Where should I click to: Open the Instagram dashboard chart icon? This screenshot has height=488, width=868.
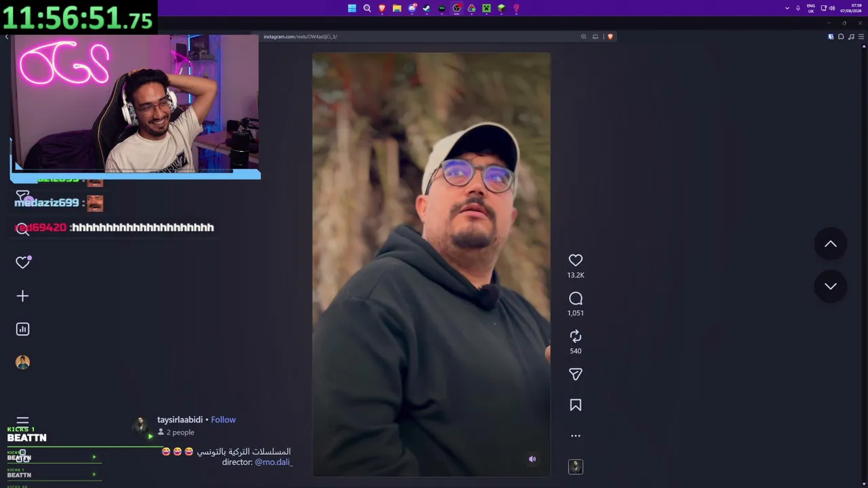(x=22, y=329)
